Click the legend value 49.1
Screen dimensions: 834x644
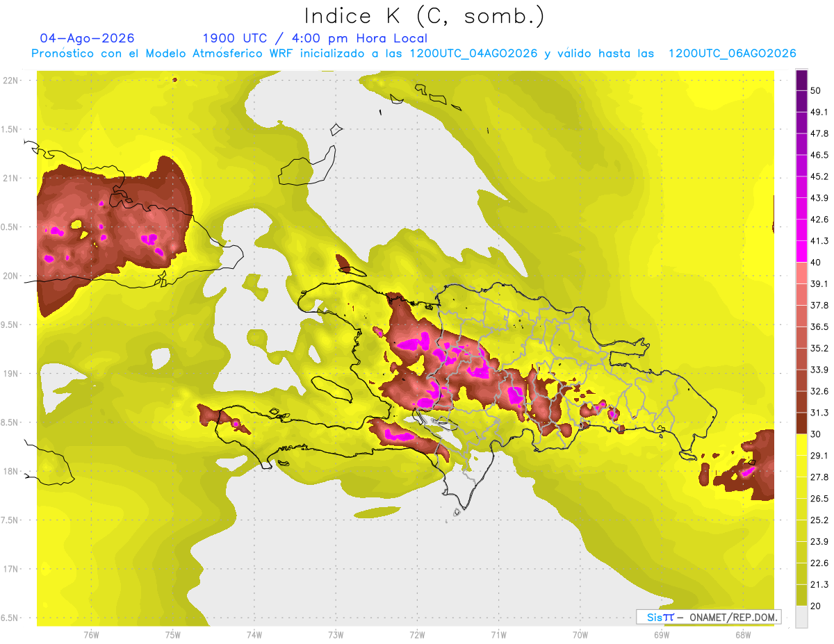click(820, 113)
